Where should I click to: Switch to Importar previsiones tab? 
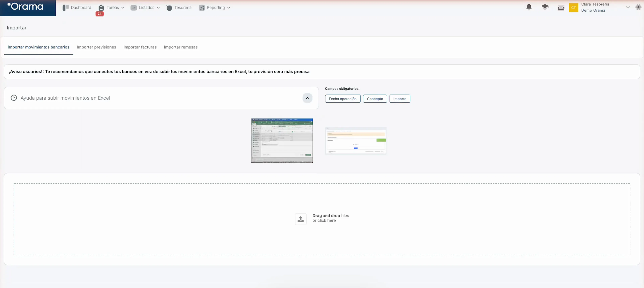click(x=96, y=47)
